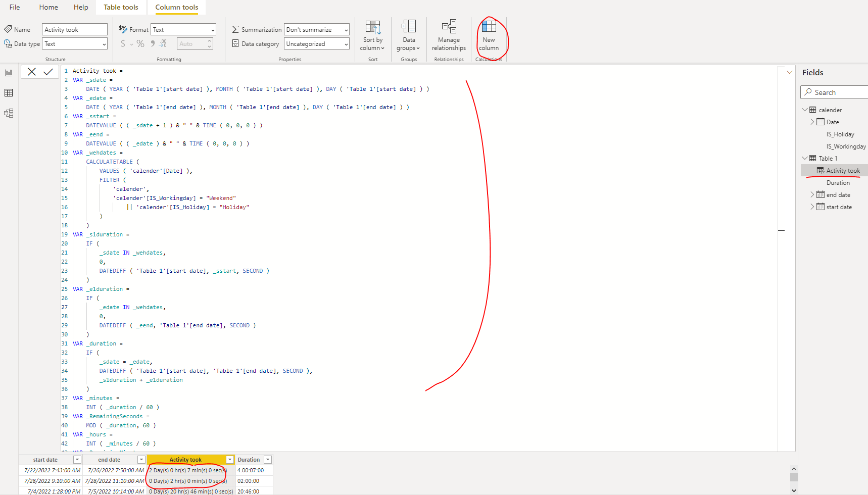
Task: Click the Search magnifier icon in Fields
Action: pos(808,92)
